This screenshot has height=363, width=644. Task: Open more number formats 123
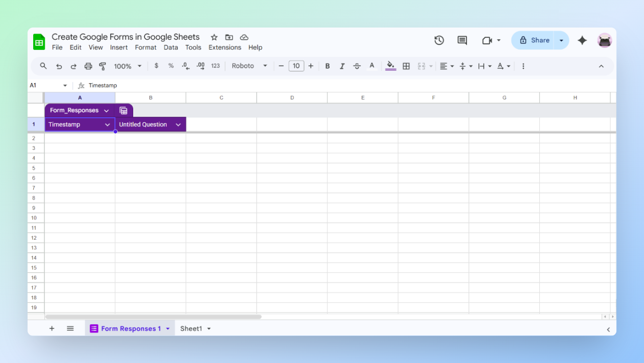(215, 66)
